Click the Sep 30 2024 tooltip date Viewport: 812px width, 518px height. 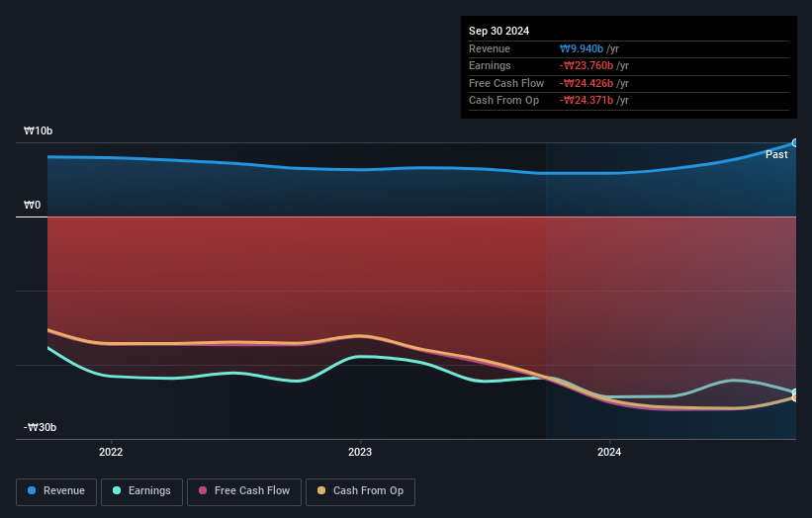click(x=499, y=31)
